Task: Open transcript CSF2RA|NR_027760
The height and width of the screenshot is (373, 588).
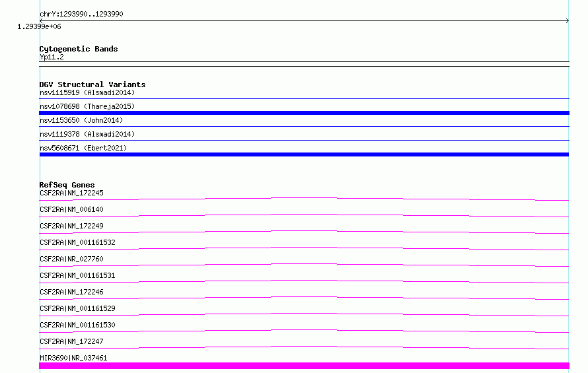Action: point(71,259)
